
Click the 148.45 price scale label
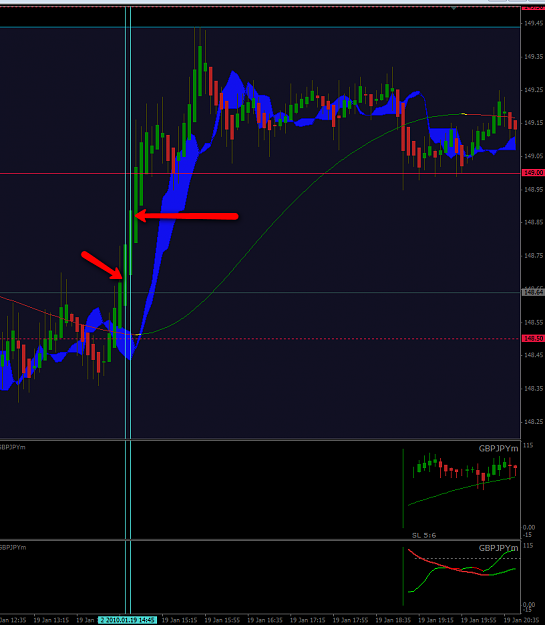(533, 355)
